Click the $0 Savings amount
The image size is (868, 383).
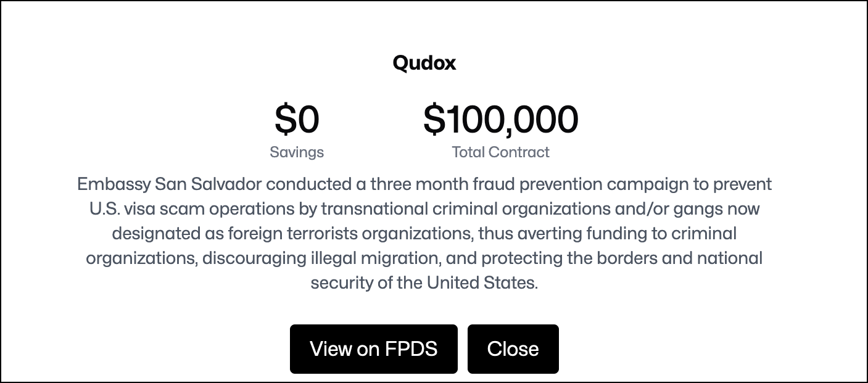point(297,118)
